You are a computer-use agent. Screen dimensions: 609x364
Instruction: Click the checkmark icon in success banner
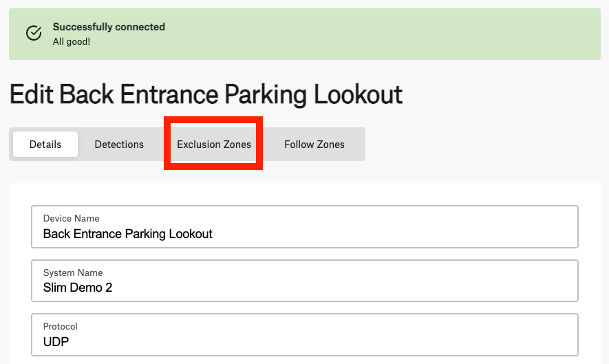coord(34,34)
